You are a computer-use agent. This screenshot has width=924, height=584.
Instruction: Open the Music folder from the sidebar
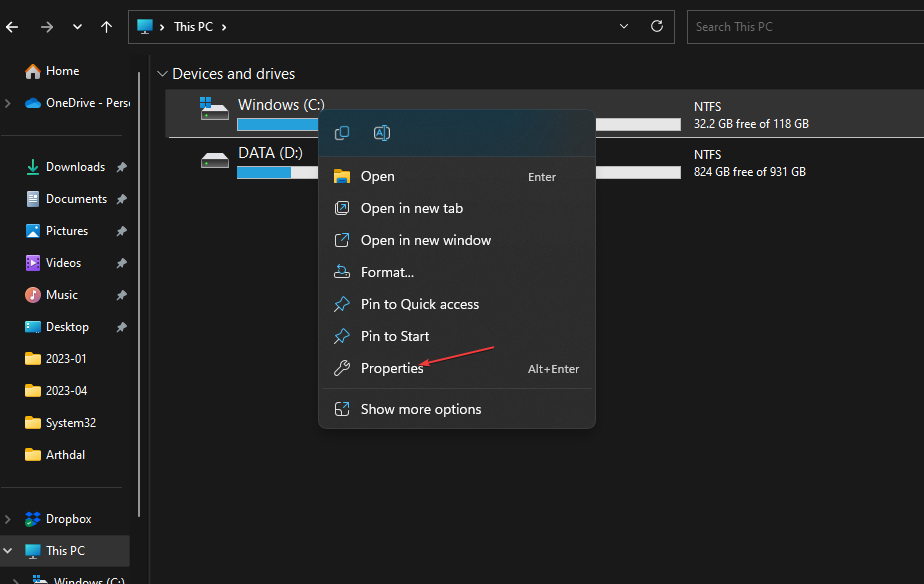click(x=62, y=294)
